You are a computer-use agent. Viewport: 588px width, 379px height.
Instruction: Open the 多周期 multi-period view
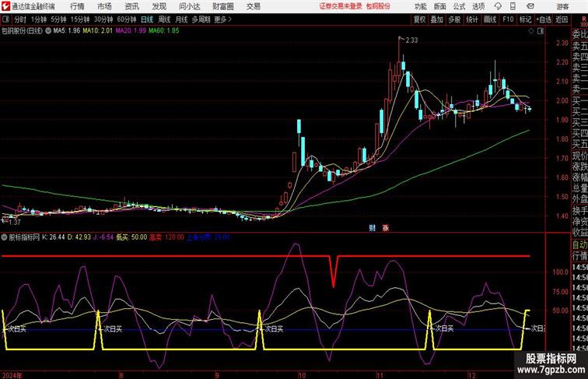[201, 19]
